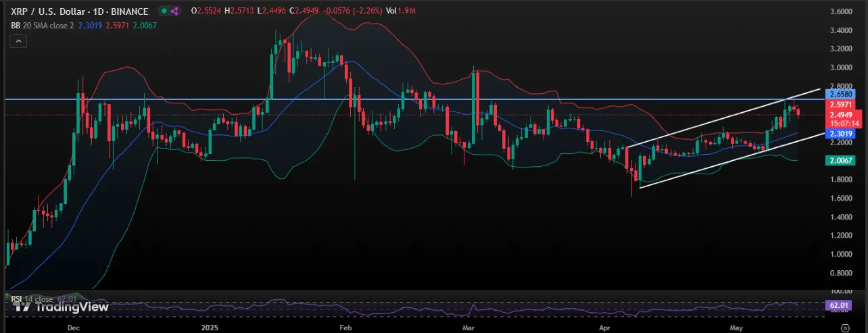Select the upper white channel trendline
The height and width of the screenshot is (333, 868).
pyautogui.click(x=723, y=118)
